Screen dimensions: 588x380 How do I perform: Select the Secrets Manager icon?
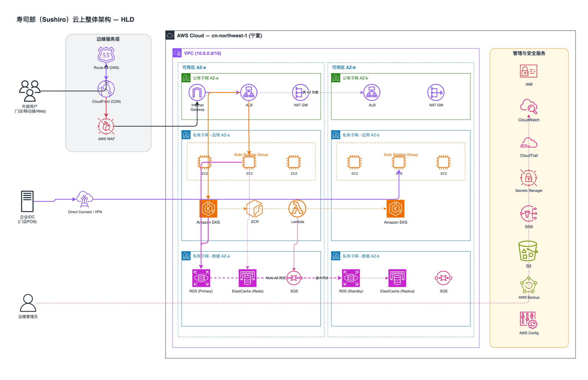(529, 178)
